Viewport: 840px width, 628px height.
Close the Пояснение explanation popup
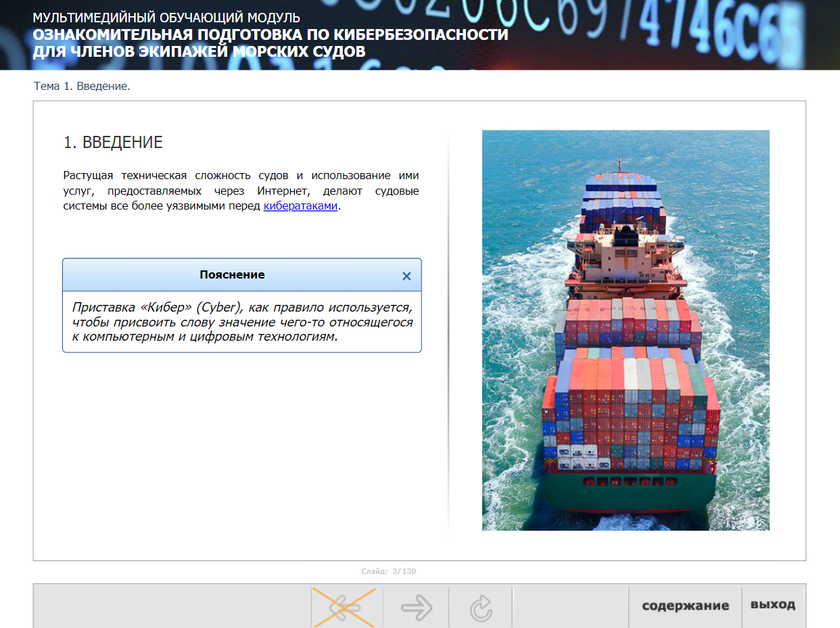tap(406, 276)
